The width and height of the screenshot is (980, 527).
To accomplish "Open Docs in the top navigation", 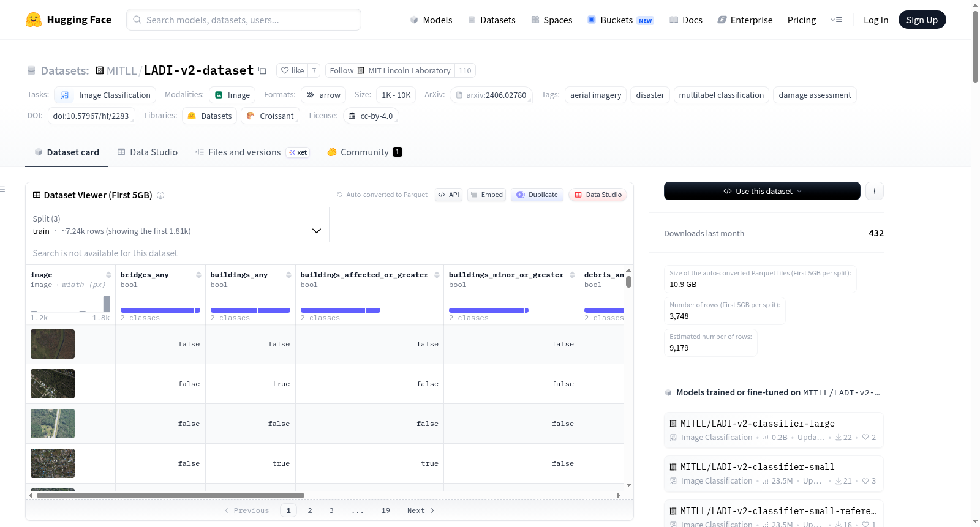I will (685, 20).
